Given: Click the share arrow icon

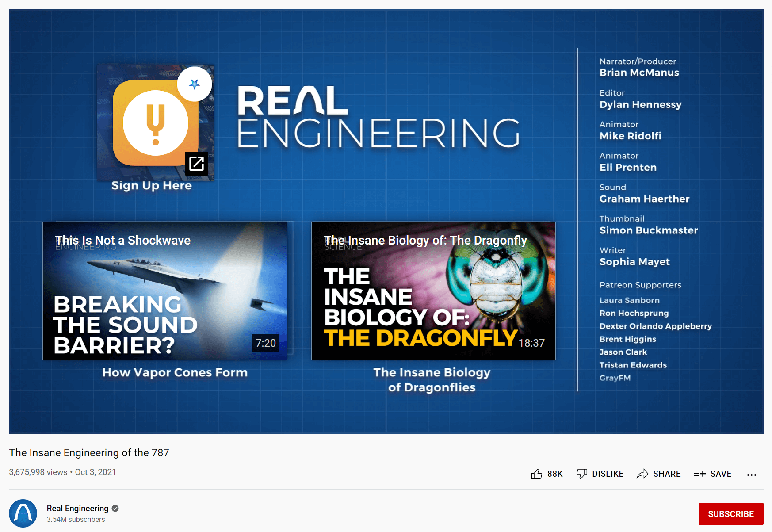Looking at the screenshot, I should 642,474.
